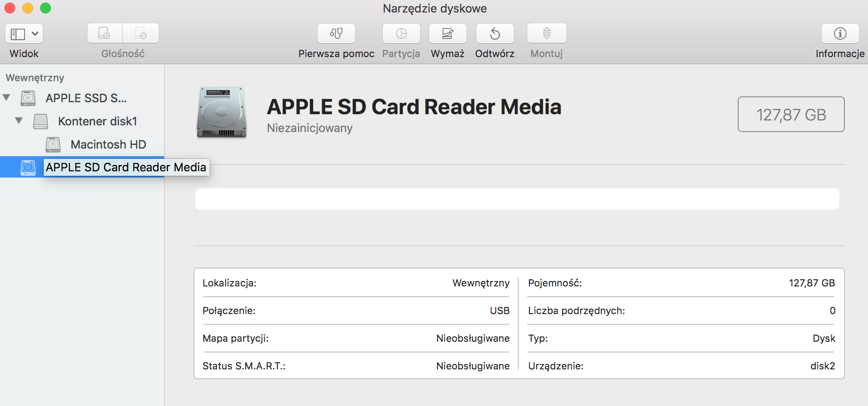Click the Mapa partycji value Nieobsługiwane

click(x=473, y=338)
